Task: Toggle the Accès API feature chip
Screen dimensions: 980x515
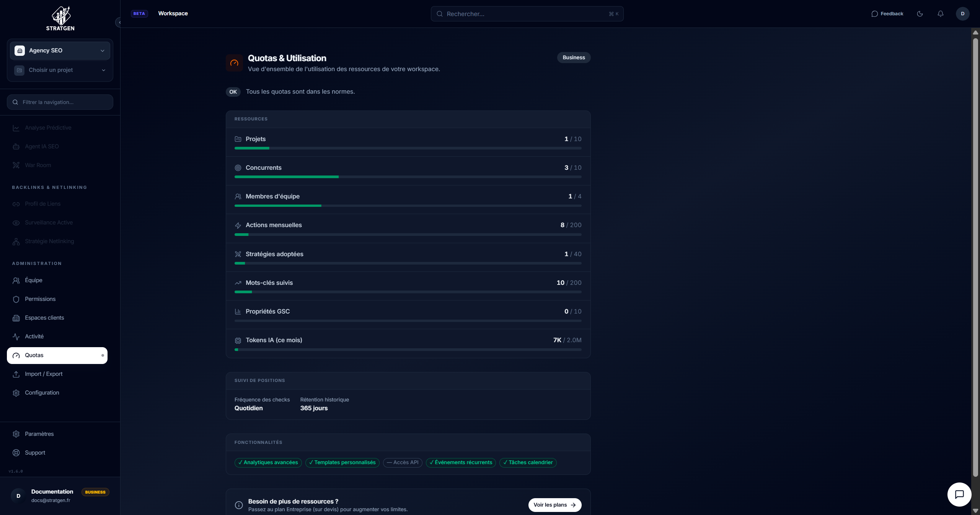Action: click(x=402, y=463)
